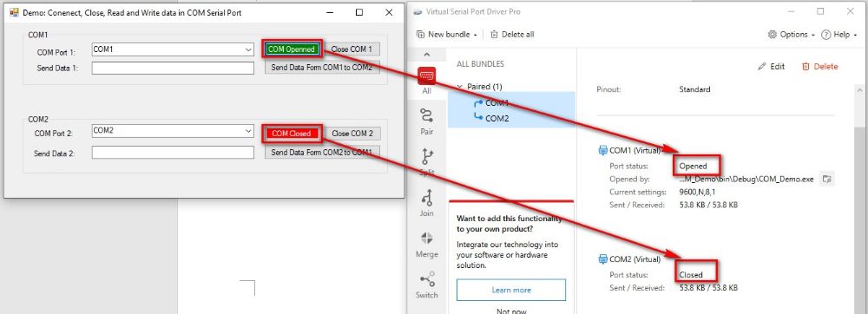Click the ALL BUNDLES heading
The width and height of the screenshot is (868, 314).
(x=480, y=64)
